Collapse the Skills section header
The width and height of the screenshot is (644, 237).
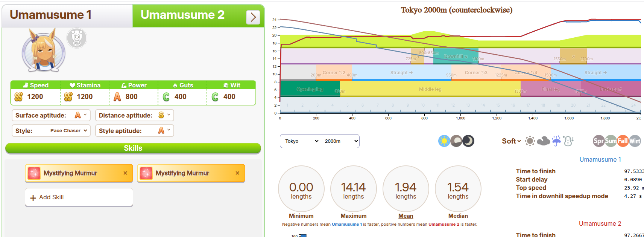tap(133, 148)
